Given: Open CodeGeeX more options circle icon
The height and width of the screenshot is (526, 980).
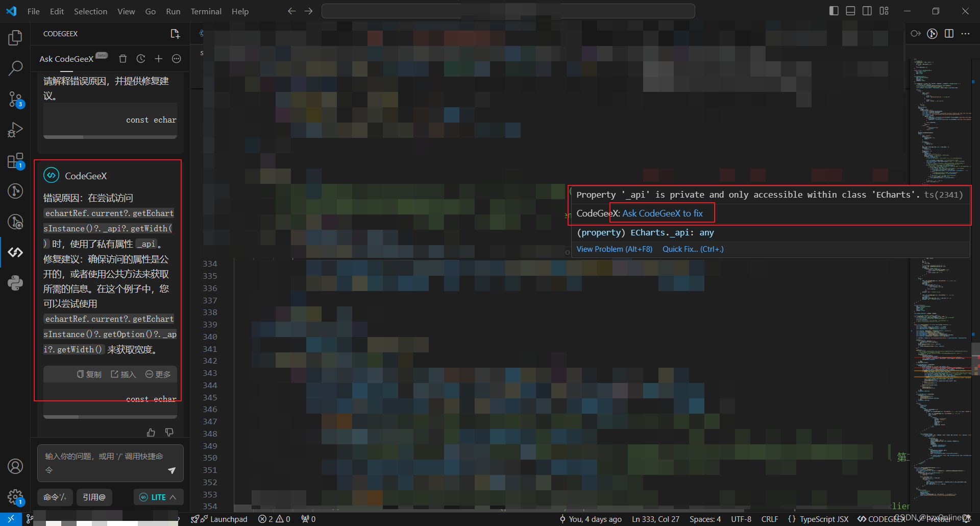Looking at the screenshot, I should tap(177, 59).
